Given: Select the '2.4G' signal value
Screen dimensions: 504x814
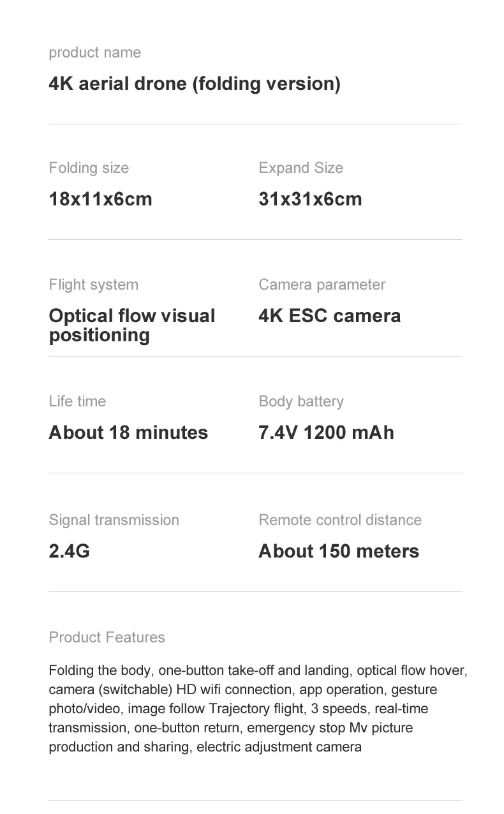Looking at the screenshot, I should pyautogui.click(x=69, y=551).
